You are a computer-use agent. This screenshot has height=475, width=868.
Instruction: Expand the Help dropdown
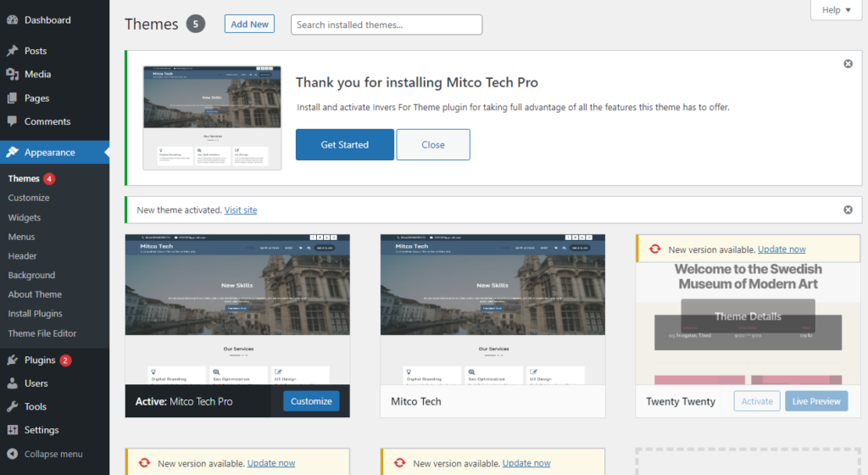coord(836,10)
